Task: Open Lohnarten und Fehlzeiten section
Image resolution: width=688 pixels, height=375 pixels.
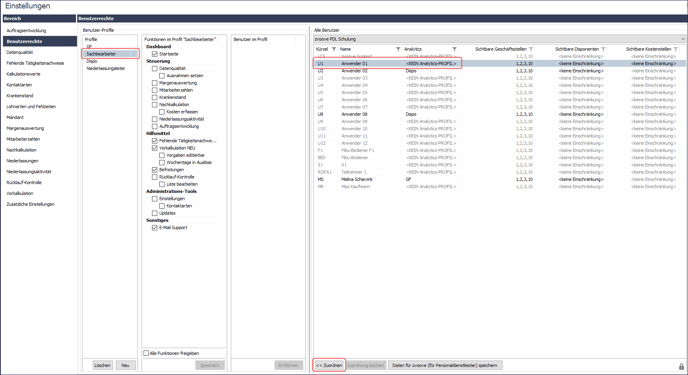Action: pos(31,107)
